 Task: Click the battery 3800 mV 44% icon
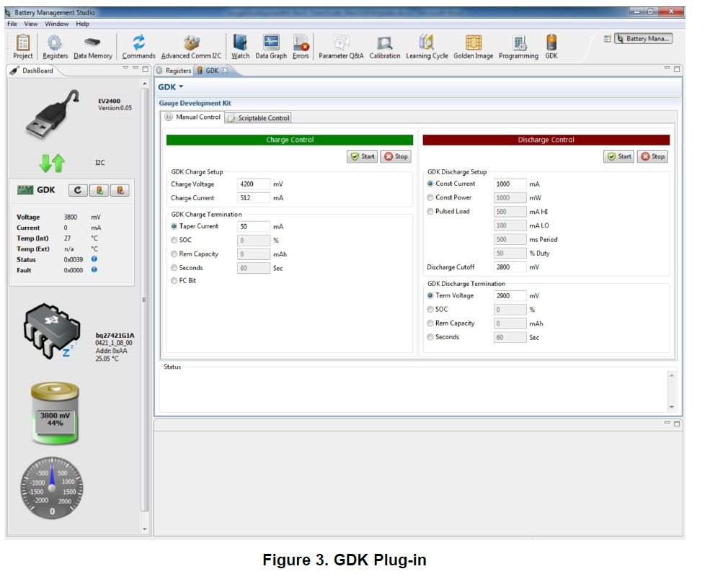tap(55, 413)
